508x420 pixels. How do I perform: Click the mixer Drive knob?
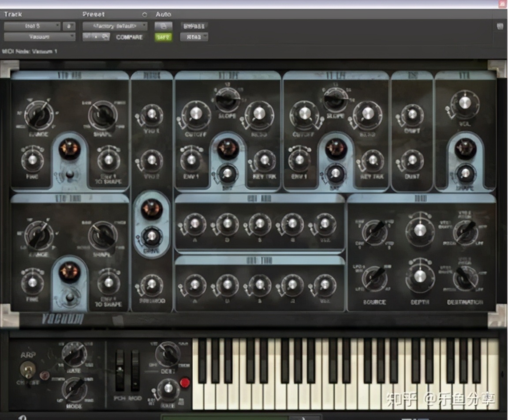coord(151,236)
